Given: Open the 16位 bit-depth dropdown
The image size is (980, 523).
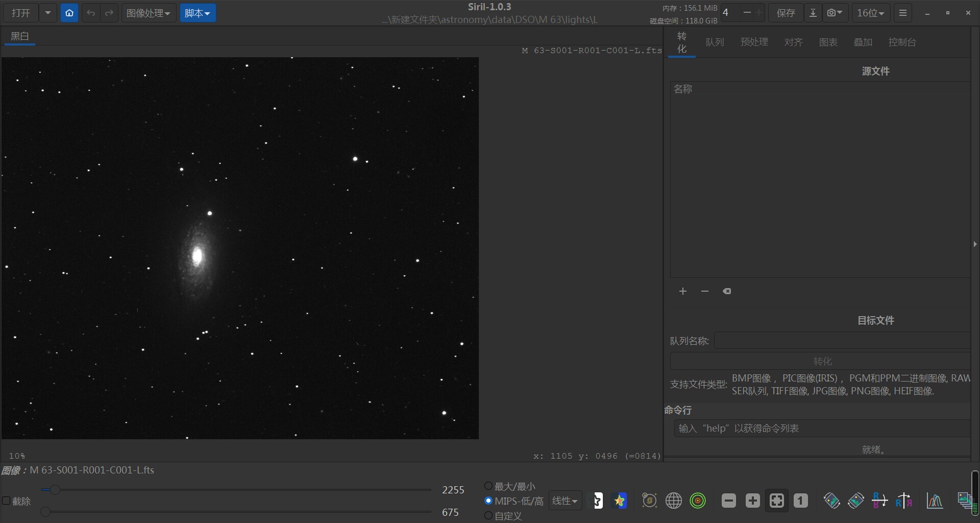Looking at the screenshot, I should click(x=871, y=13).
